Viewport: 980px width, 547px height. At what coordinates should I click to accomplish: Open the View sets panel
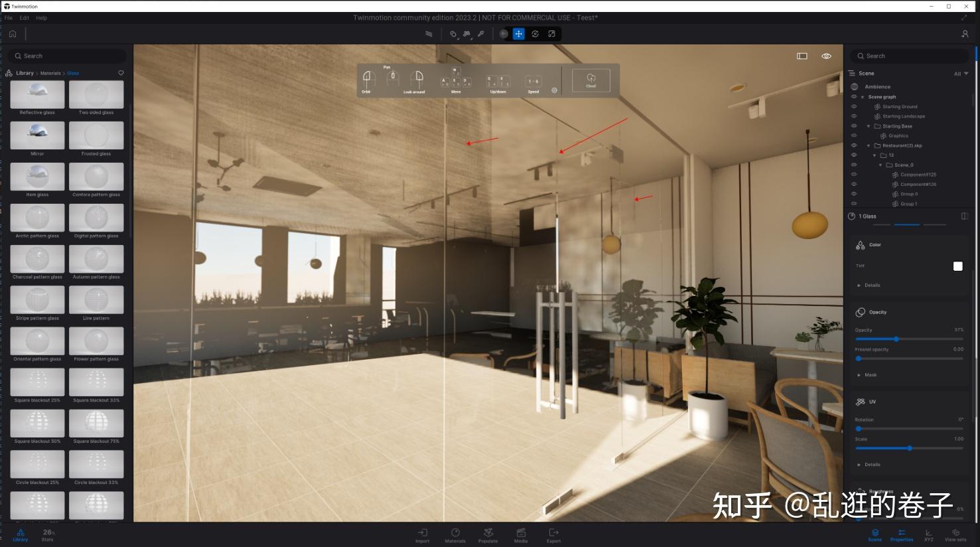tap(955, 534)
